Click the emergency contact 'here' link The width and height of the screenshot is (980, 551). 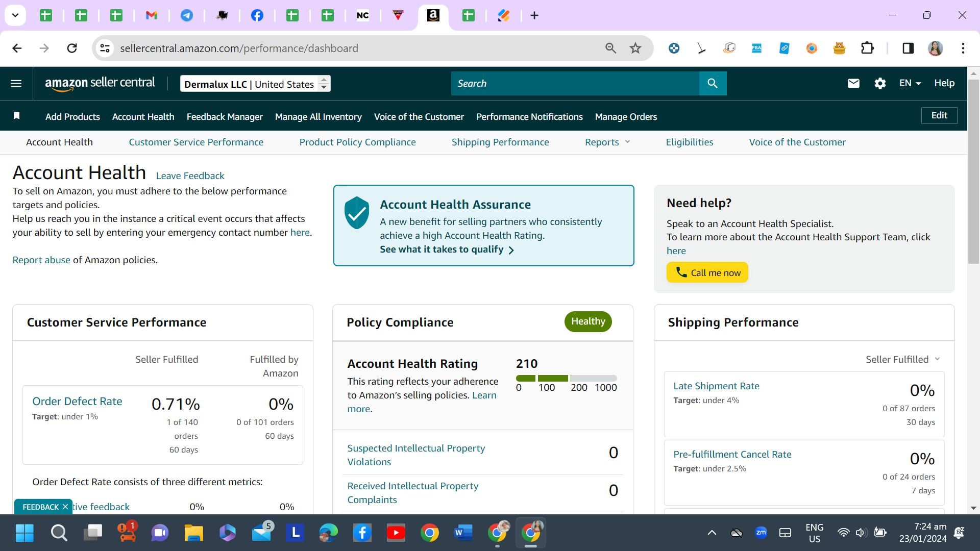click(x=300, y=233)
